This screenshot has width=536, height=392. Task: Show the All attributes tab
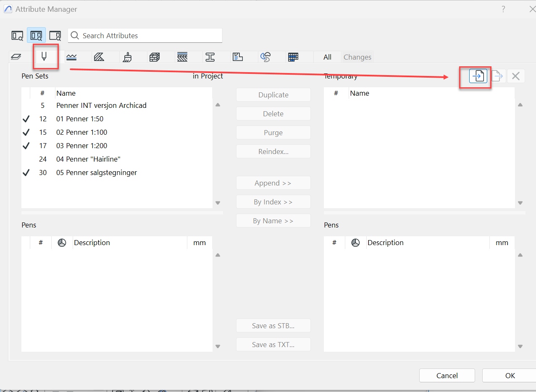(327, 57)
